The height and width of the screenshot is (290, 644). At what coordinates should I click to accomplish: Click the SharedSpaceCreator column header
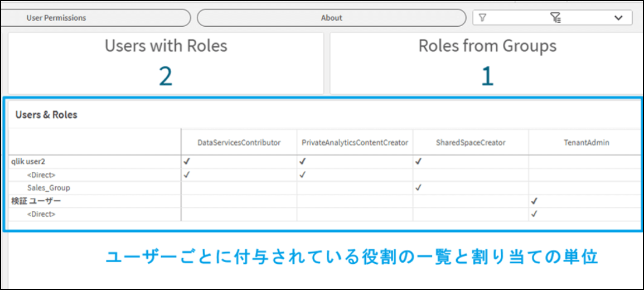[471, 143]
